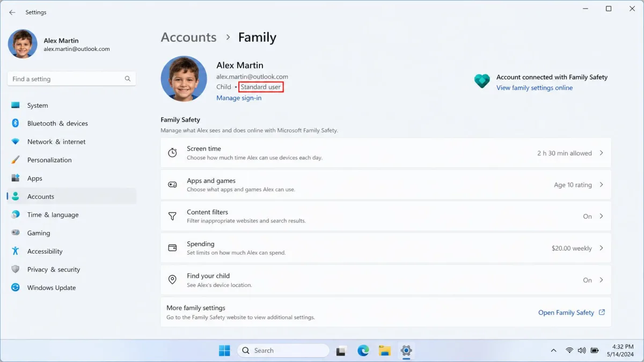Click Alex Martin's large profile picture
The height and width of the screenshot is (362, 644).
tap(184, 79)
